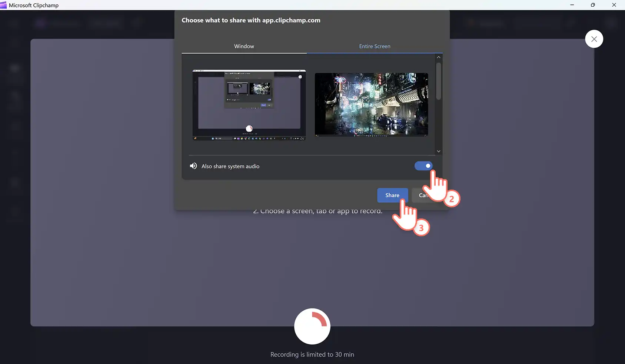
Task: Select the Clipchamp screen preview thumbnail
Action: [249, 105]
